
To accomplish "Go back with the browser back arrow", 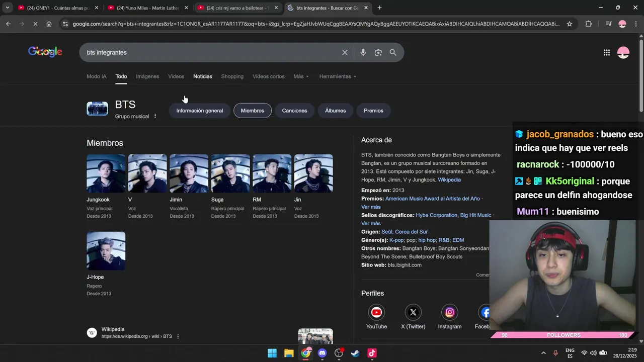I will pos(8,24).
